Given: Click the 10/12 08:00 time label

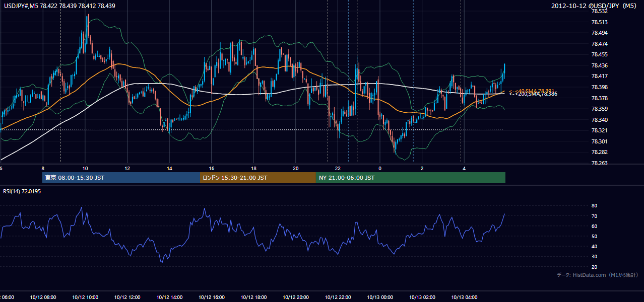Looking at the screenshot, I should point(43,297).
